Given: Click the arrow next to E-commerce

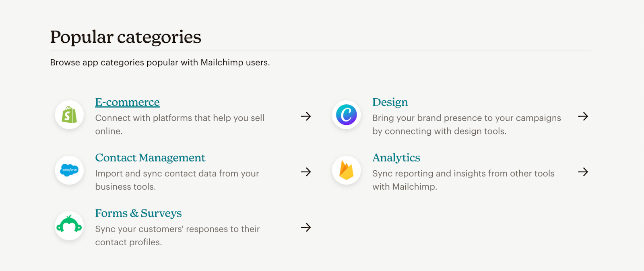Looking at the screenshot, I should [306, 116].
